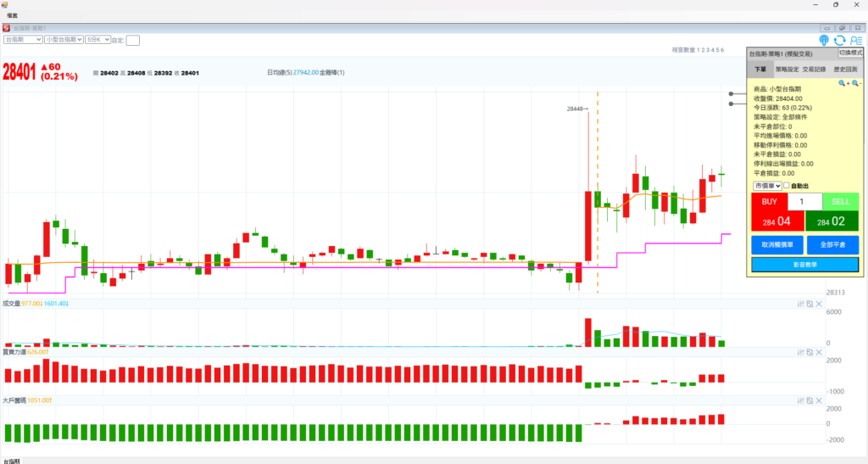Screen dimensions: 868x464
Task: Close the 成交量 indicator panel
Action: pyautogui.click(x=819, y=304)
